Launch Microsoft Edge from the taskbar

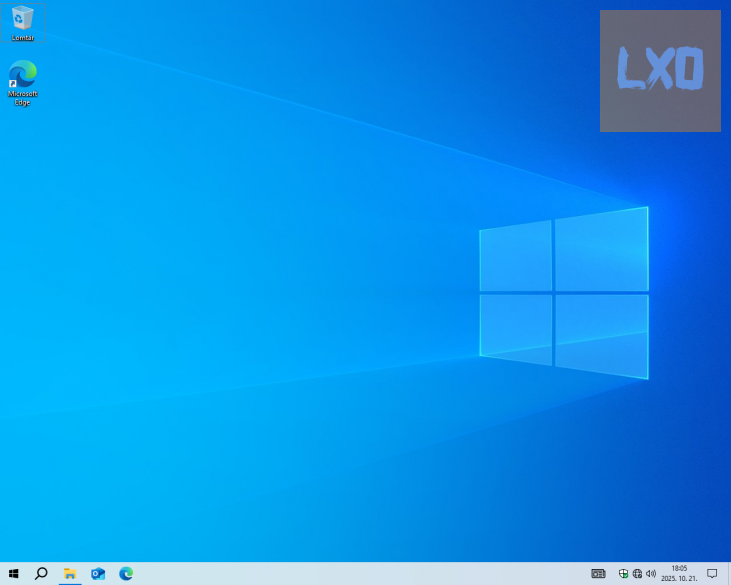126,574
